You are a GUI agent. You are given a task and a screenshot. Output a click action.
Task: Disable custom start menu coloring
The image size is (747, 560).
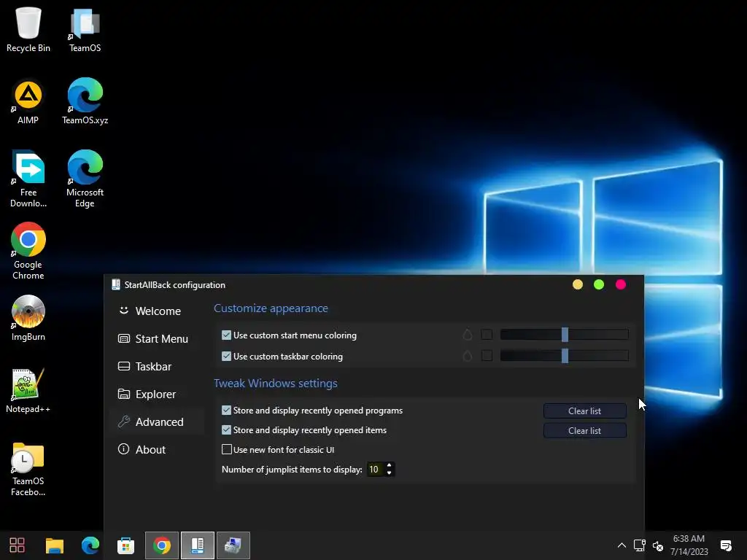click(226, 335)
